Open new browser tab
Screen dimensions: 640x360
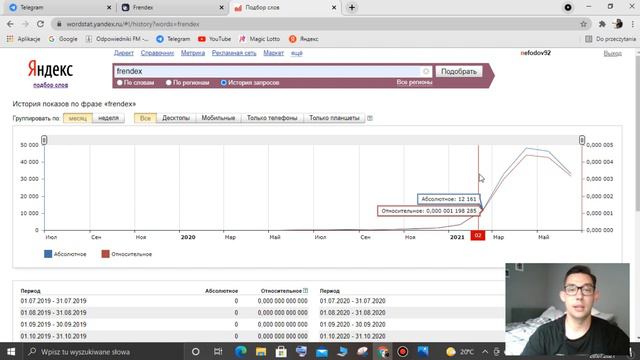click(x=352, y=7)
